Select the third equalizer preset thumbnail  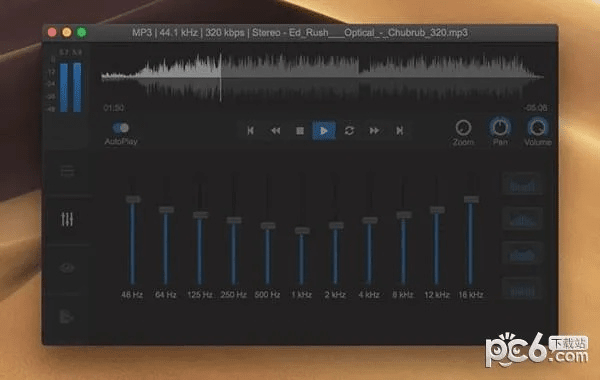(522, 253)
